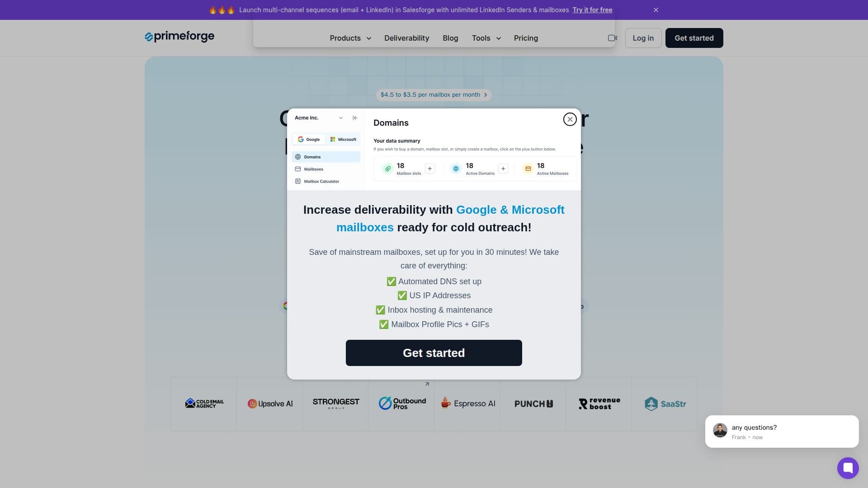Open the Pricing menu item
This screenshot has height=488, width=868.
(526, 38)
